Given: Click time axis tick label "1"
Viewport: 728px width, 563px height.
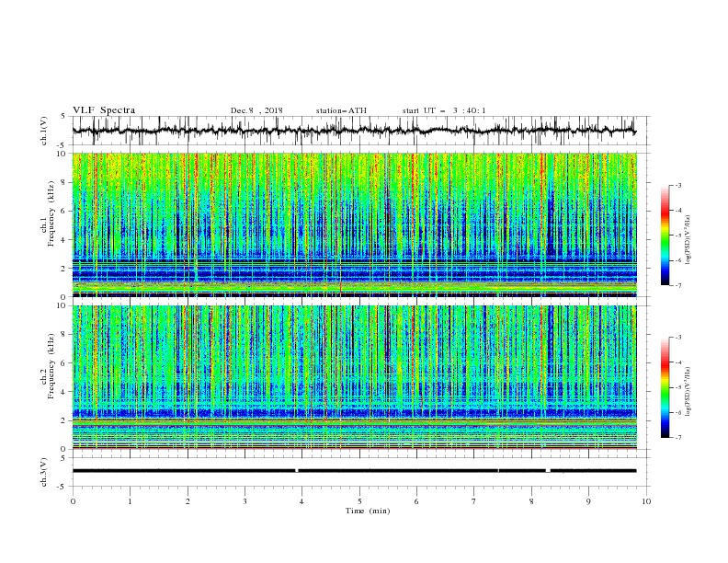Looking at the screenshot, I should coord(130,501).
